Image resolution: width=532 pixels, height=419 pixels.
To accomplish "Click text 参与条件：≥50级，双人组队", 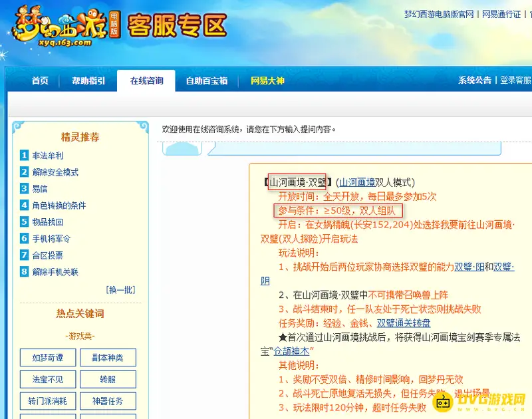I will point(336,211).
